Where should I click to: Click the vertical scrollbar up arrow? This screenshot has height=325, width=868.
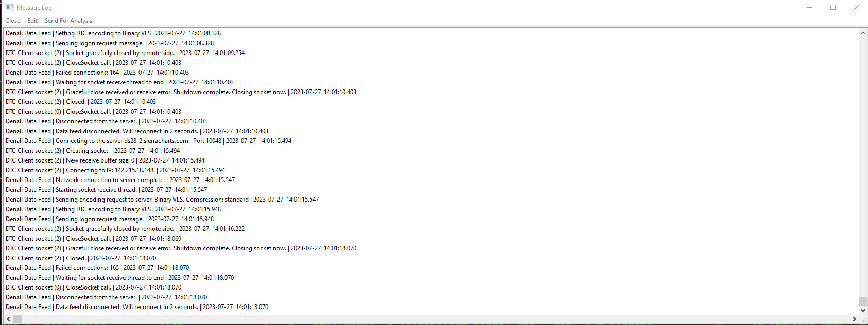tap(863, 33)
